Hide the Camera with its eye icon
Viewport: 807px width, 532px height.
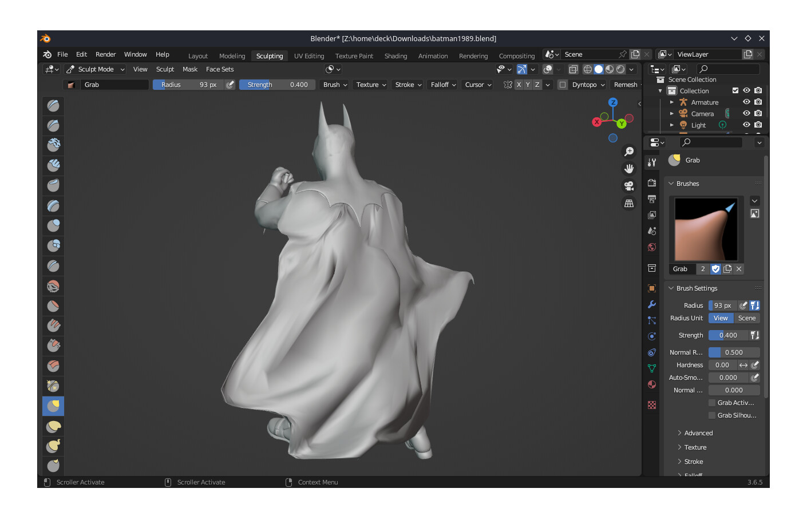coord(746,113)
